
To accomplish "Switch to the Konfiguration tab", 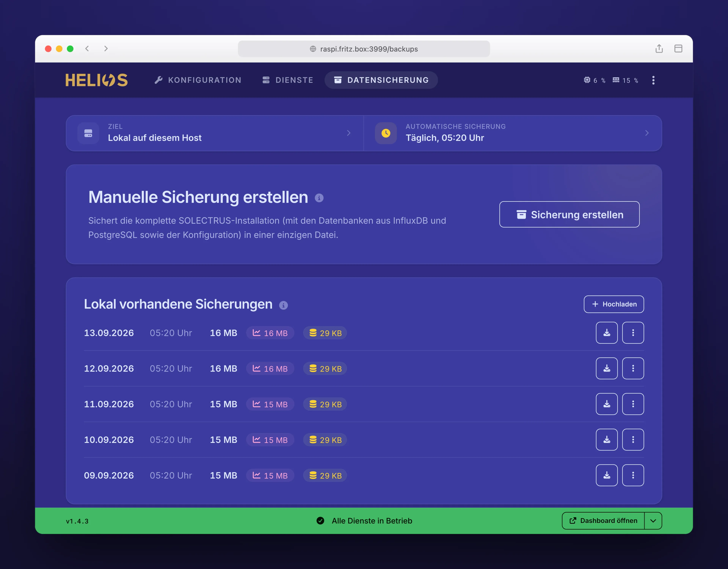I will point(198,80).
